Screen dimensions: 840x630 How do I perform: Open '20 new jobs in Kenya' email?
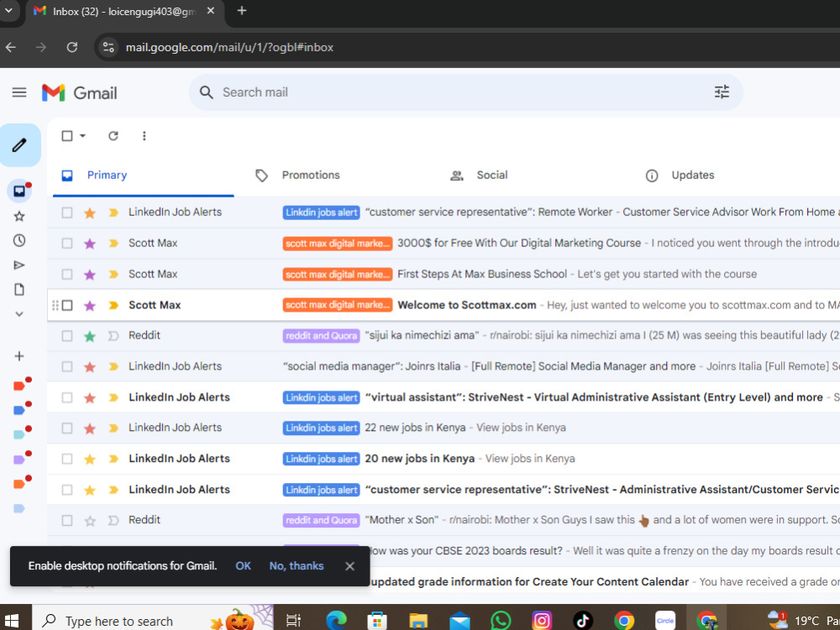[419, 459]
